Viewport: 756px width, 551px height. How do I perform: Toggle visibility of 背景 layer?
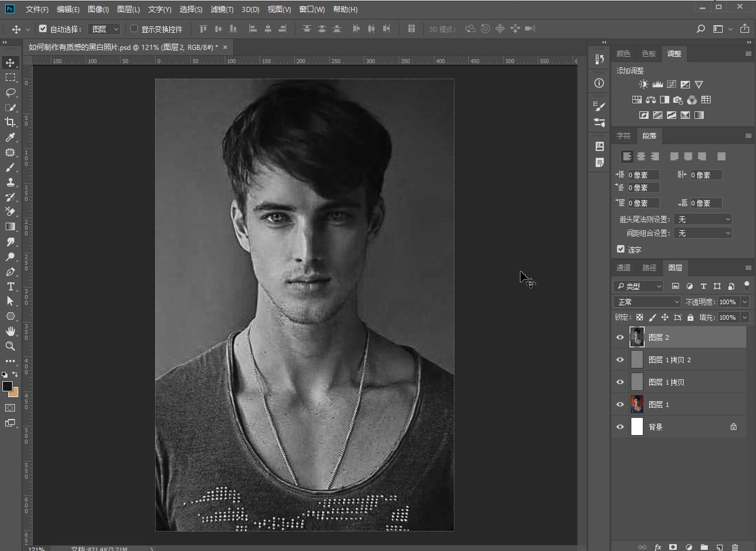(x=620, y=427)
